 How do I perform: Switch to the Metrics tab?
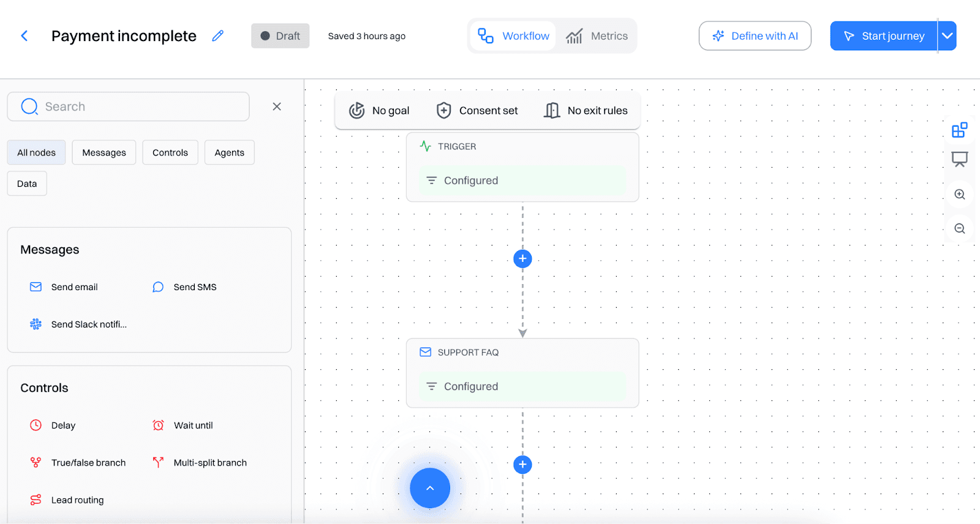click(x=597, y=36)
